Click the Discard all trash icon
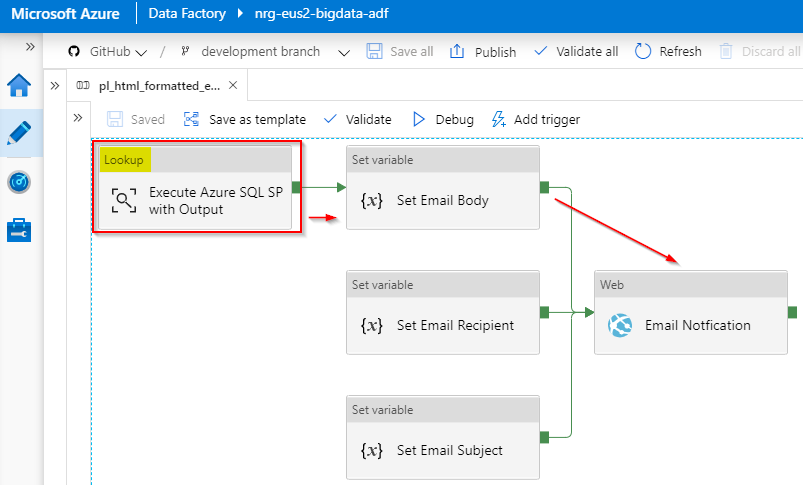Viewport: 803px width, 485px height. click(726, 51)
